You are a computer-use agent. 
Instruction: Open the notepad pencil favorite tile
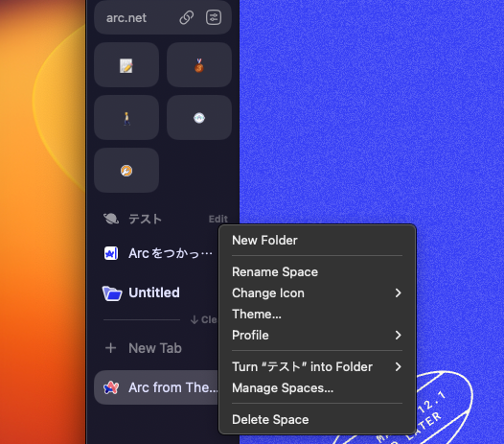click(x=126, y=65)
